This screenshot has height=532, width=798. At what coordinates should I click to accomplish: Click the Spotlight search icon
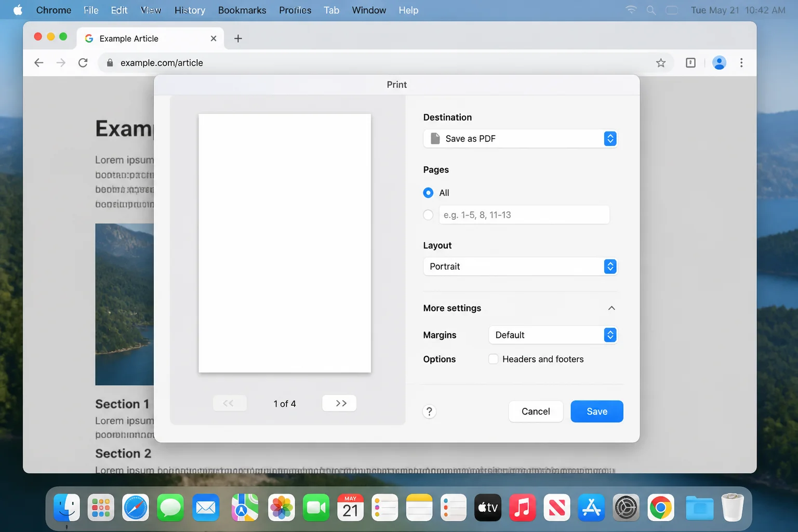pyautogui.click(x=651, y=10)
